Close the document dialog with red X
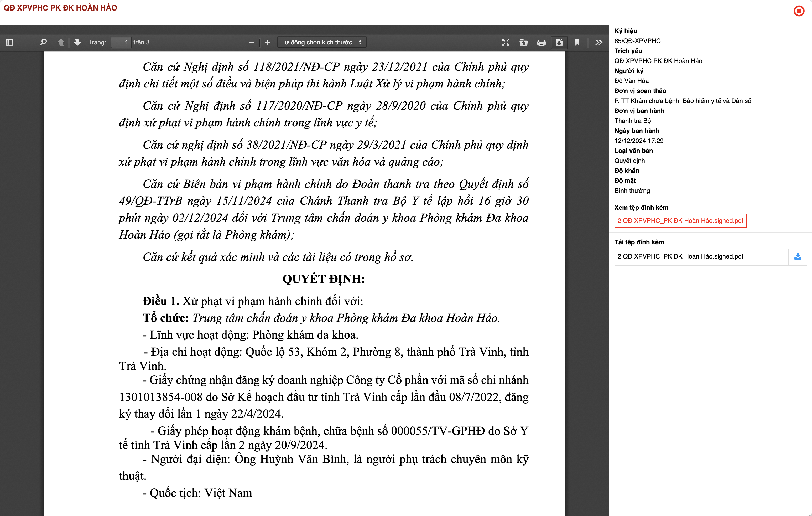This screenshot has height=516, width=812. click(799, 11)
